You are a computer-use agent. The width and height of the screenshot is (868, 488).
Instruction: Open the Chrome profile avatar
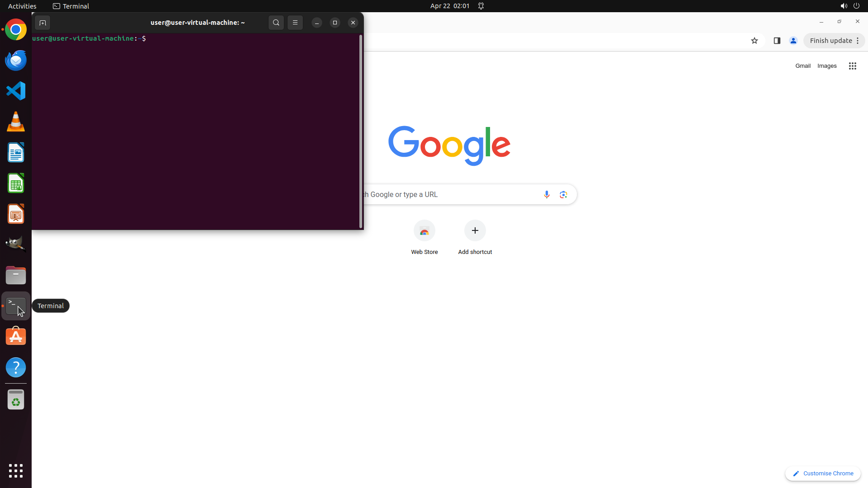click(x=793, y=41)
